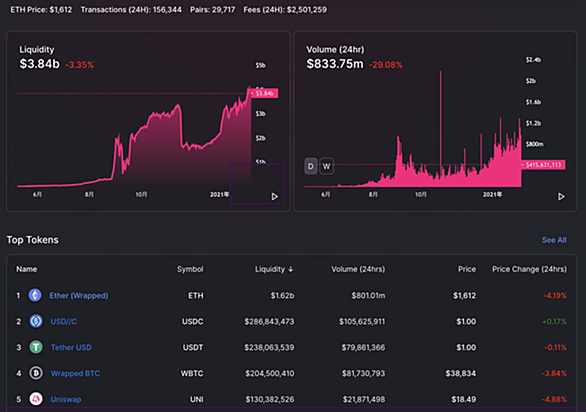Click the $81,730,793 volume value

coord(363,373)
